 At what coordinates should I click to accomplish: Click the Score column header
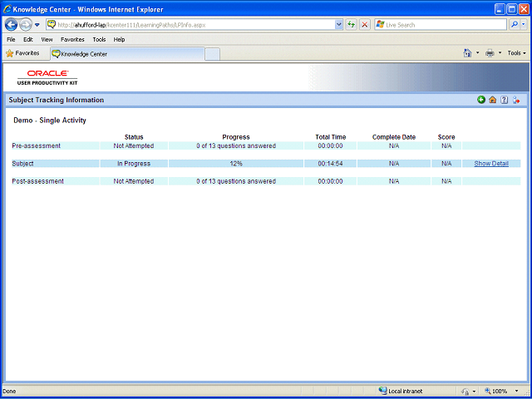click(x=446, y=137)
